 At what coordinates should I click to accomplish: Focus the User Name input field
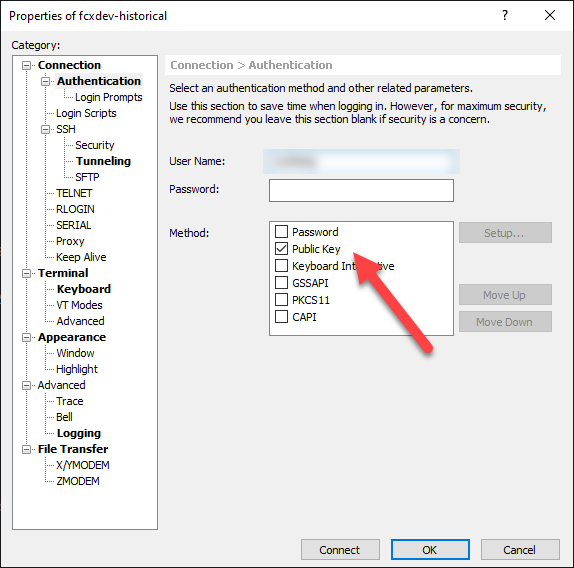(x=361, y=161)
